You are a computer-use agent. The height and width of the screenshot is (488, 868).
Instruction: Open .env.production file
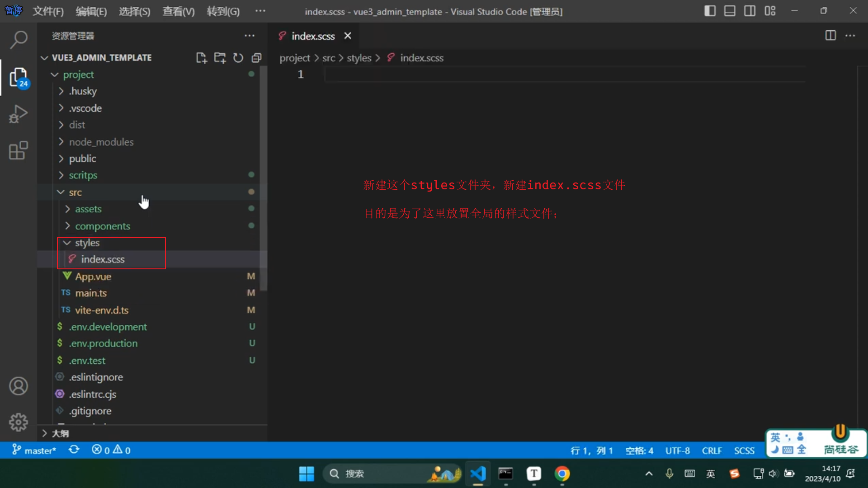[x=103, y=343]
